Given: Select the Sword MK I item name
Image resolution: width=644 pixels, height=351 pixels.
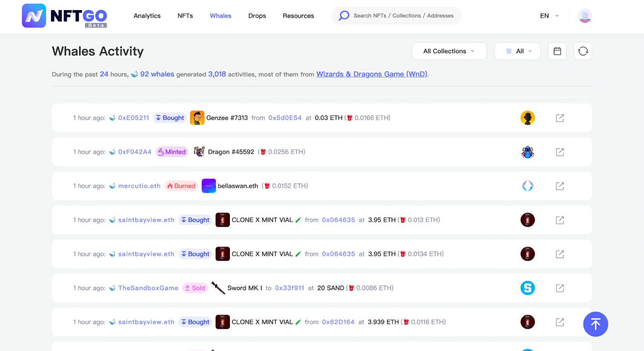Looking at the screenshot, I should click(245, 288).
